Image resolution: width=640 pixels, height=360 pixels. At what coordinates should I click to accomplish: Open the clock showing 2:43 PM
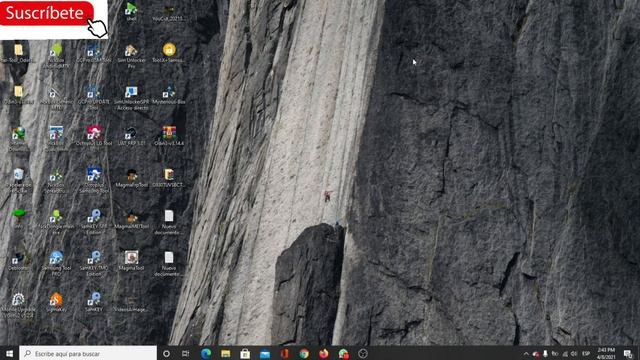click(x=607, y=353)
